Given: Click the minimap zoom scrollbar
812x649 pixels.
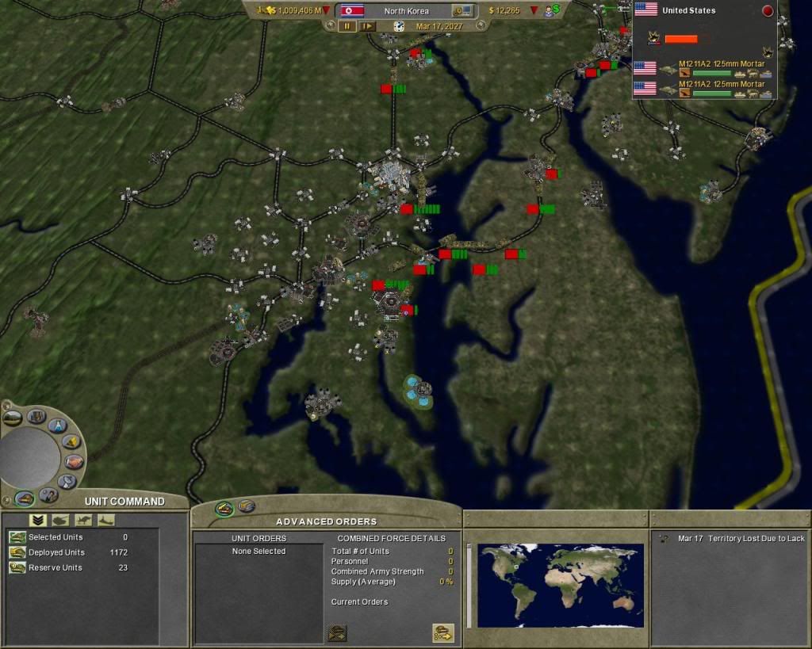Looking at the screenshot, I should [x=469, y=586].
